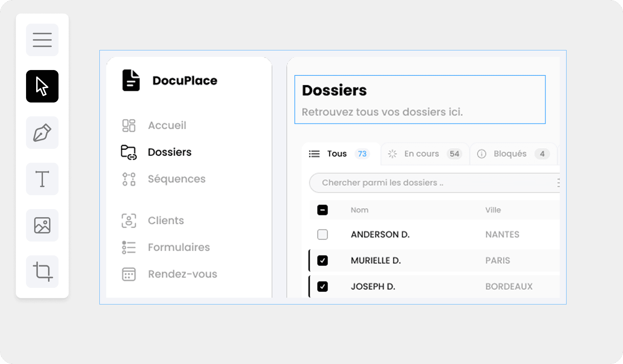623x364 pixels.
Task: Click the Dossiers page heading
Action: pos(334,90)
